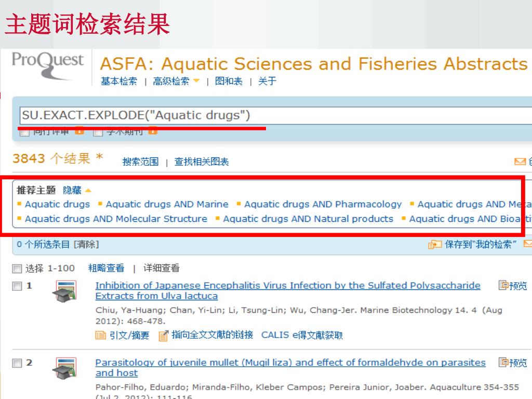Check the checkbox for result 1
The height and width of the screenshot is (399, 532).
(17, 286)
